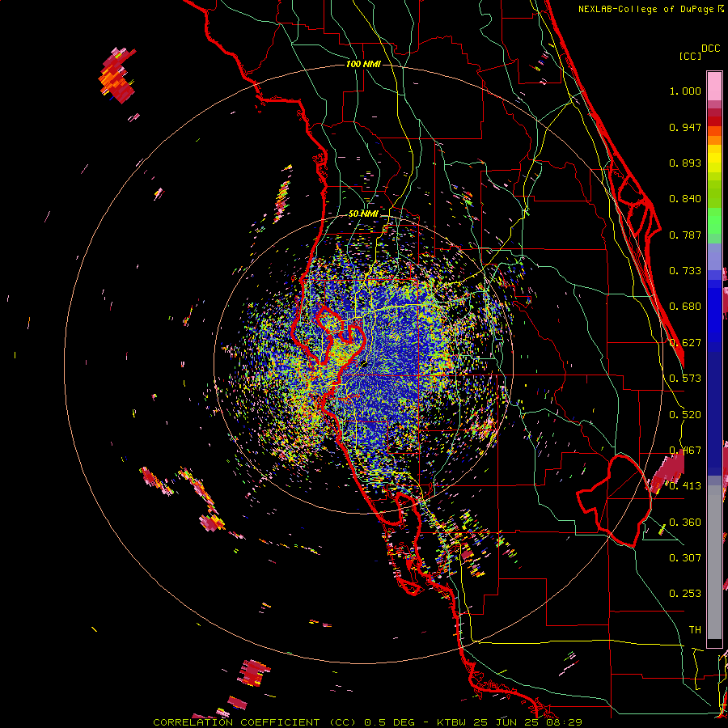Pick the yellow segment of the color bar
This screenshot has height=728, width=728.
[x=714, y=159]
